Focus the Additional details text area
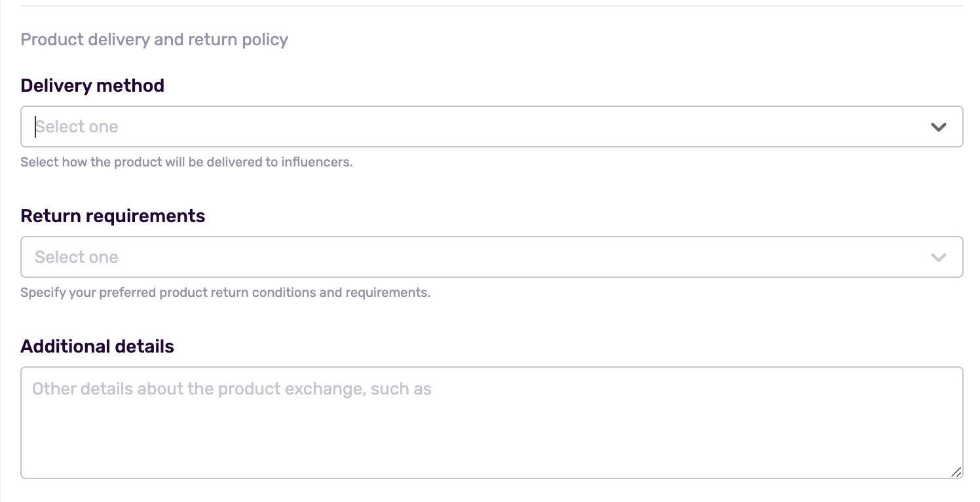 pos(492,423)
